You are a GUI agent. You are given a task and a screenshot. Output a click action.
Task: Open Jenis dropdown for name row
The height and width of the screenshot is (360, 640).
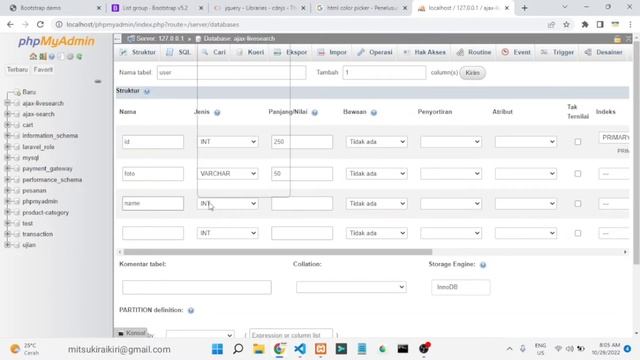pos(227,203)
